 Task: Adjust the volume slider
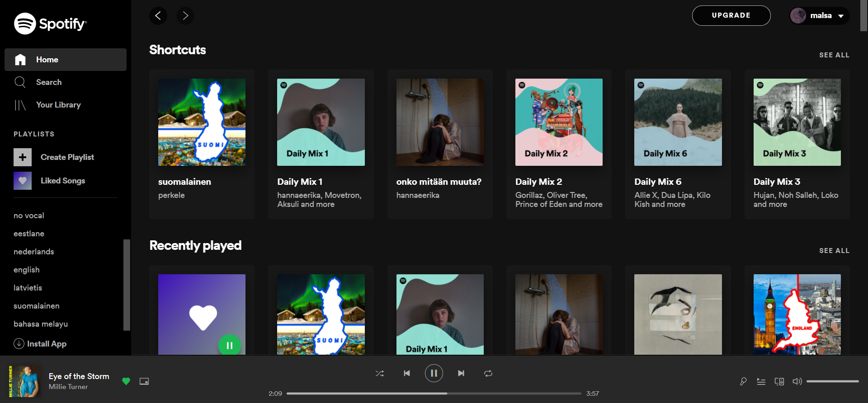pos(833,381)
